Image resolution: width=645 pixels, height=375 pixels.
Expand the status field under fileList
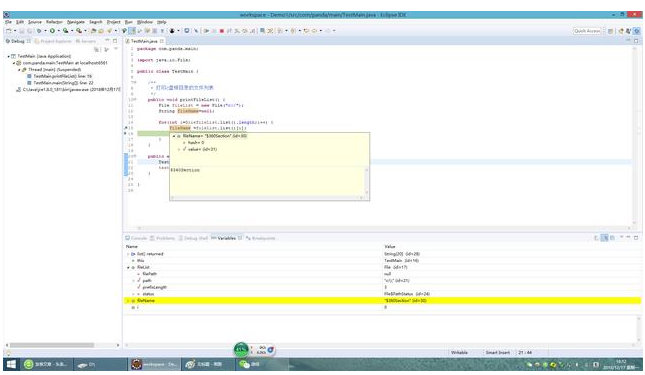(133, 294)
